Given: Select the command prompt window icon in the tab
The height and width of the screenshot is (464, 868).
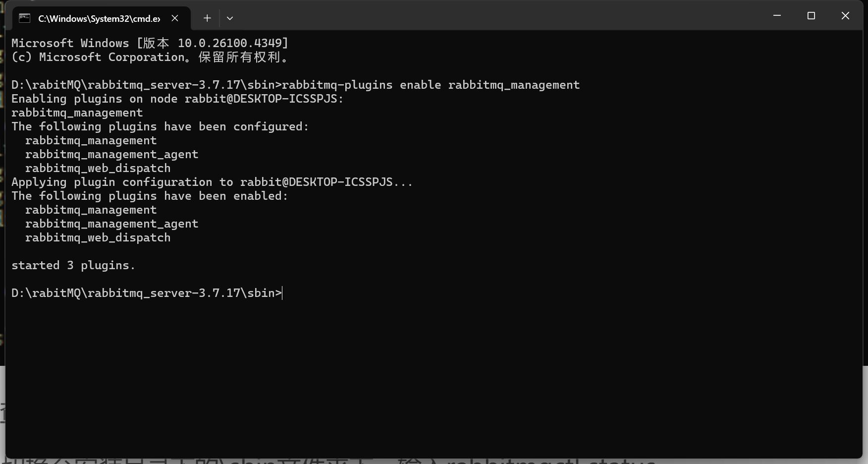Looking at the screenshot, I should pyautogui.click(x=24, y=18).
